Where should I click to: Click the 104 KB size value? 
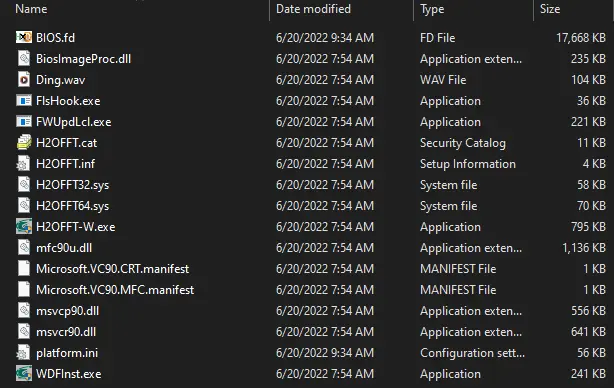click(588, 80)
